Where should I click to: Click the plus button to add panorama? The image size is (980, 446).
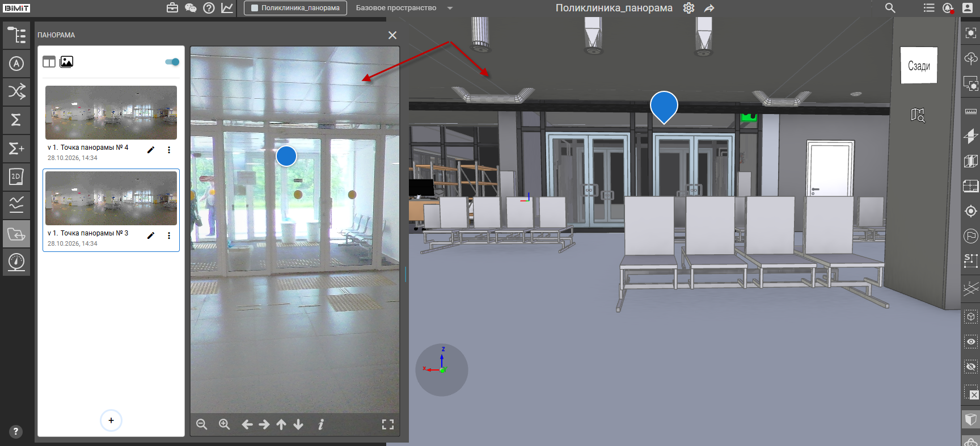(x=111, y=420)
